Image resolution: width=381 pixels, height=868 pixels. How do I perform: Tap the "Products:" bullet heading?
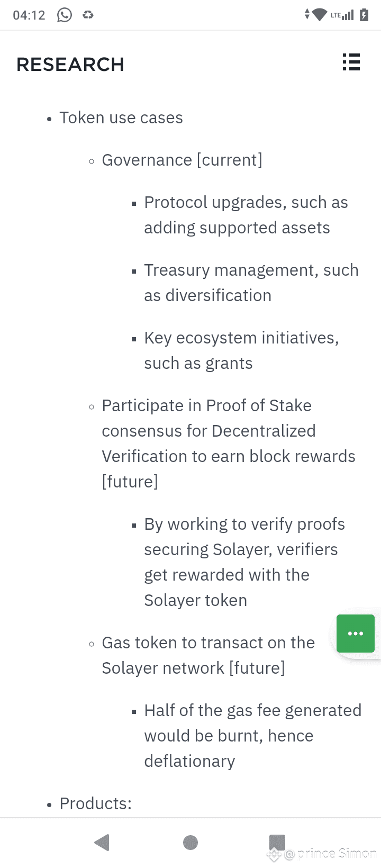tap(96, 803)
